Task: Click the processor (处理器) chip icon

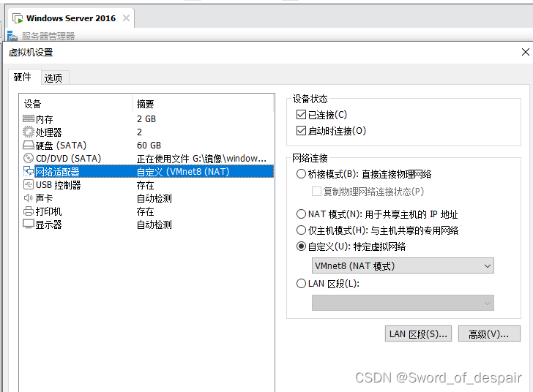Action: pos(29,132)
